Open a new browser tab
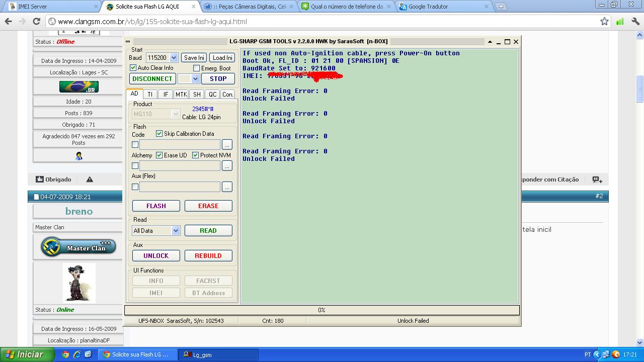The height and width of the screenshot is (362, 644). tap(501, 7)
